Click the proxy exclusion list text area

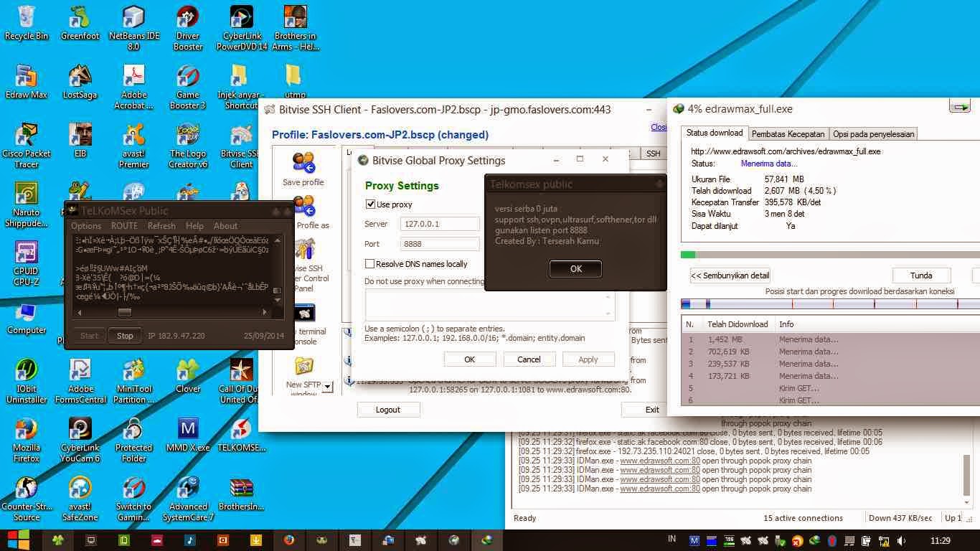click(x=489, y=304)
